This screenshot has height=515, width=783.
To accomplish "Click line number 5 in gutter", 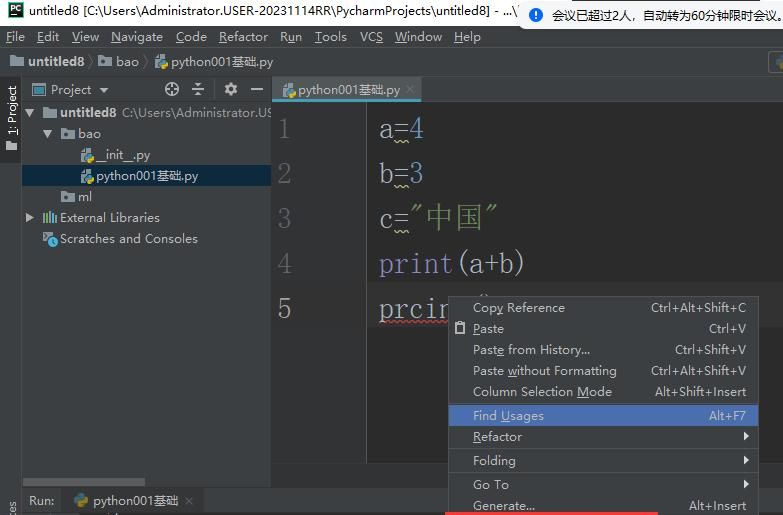I will (284, 308).
